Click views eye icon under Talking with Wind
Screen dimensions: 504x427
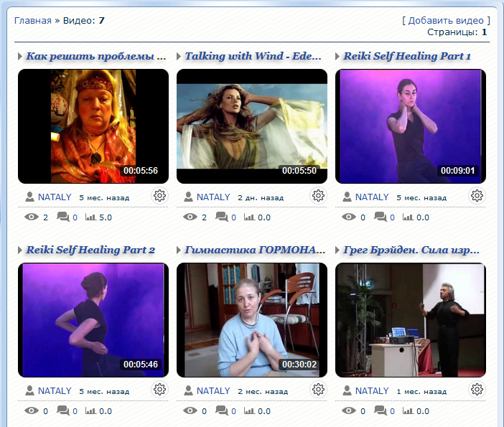pyautogui.click(x=190, y=217)
